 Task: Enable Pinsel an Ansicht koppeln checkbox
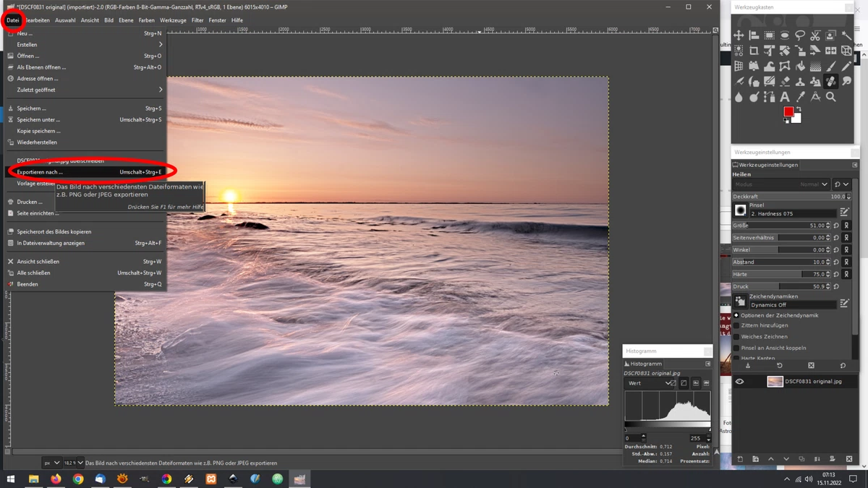pos(736,348)
